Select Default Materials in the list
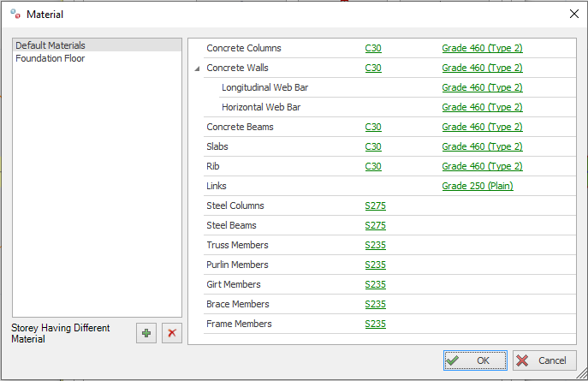Viewport: 588px width, 381px height. (50, 45)
